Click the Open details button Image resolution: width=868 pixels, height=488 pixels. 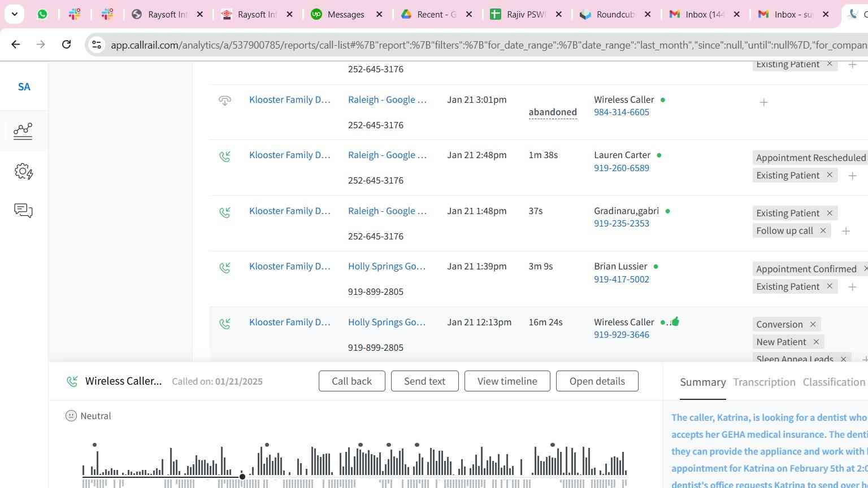click(x=597, y=381)
